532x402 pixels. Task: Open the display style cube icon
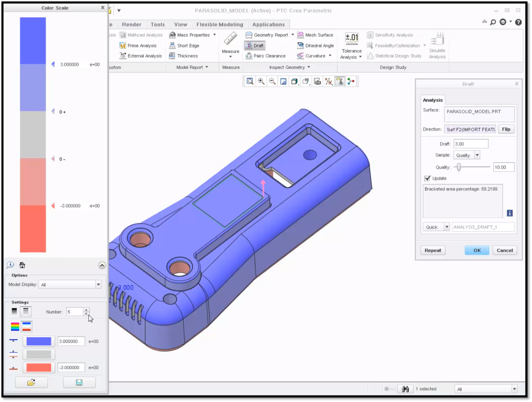pyautogui.click(x=295, y=81)
